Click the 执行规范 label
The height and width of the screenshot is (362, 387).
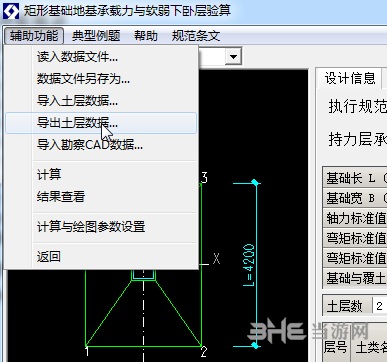[358, 107]
